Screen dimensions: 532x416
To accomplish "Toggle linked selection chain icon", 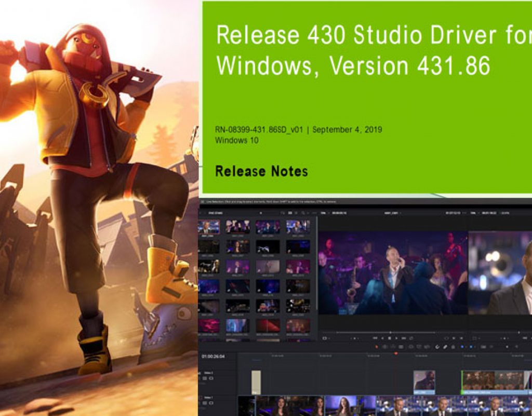I will pyautogui.click(x=445, y=347).
